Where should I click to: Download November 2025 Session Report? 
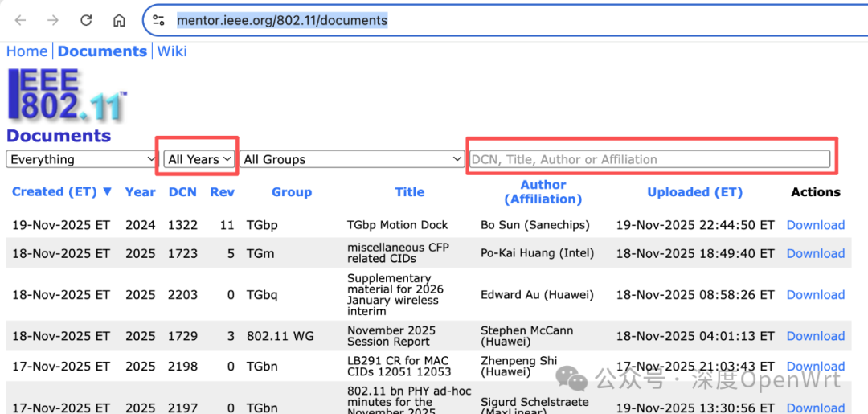pos(816,336)
